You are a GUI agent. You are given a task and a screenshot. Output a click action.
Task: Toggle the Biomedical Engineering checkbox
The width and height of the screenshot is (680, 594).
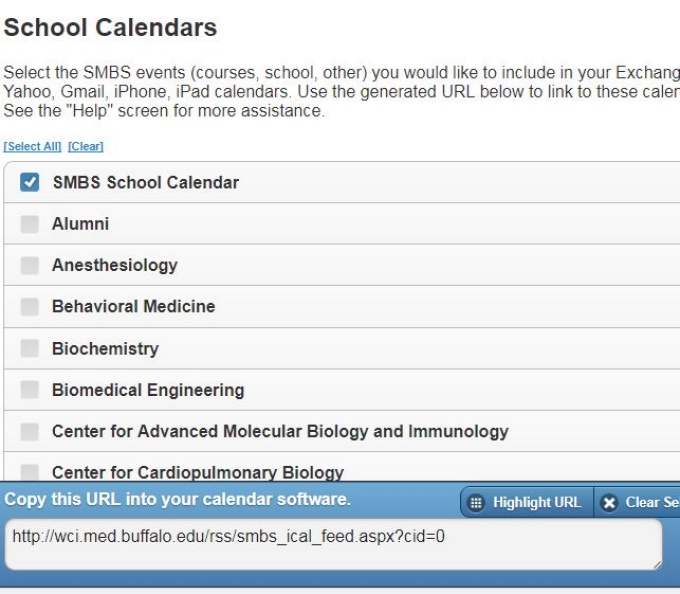coord(30,390)
